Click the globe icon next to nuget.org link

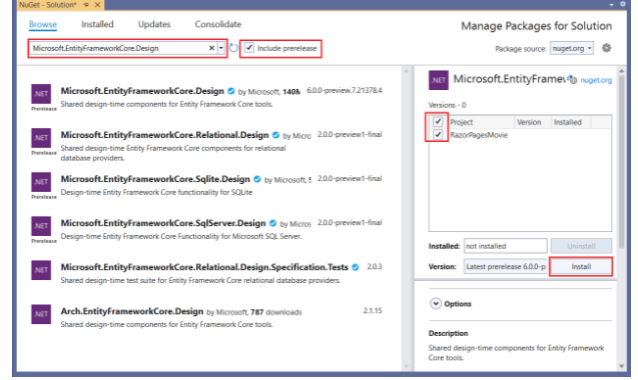click(x=573, y=80)
